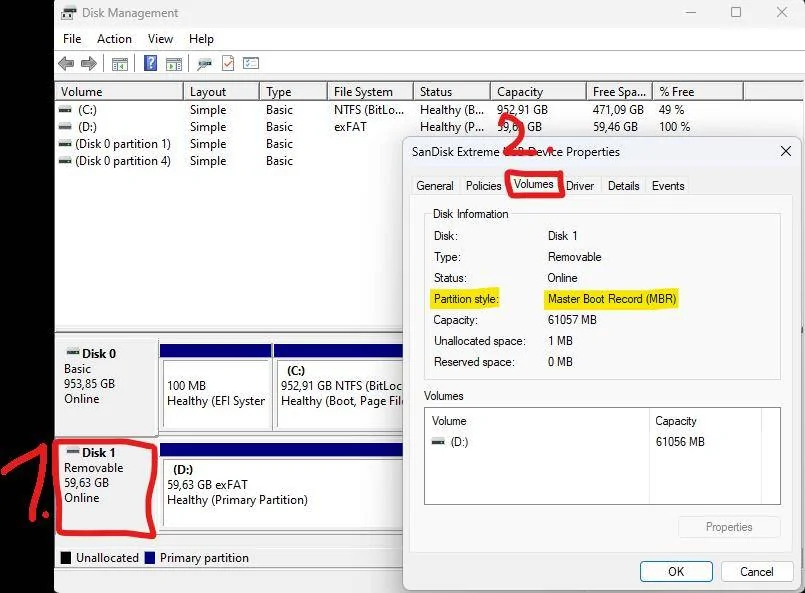Click the Forward arrow toolbar icon
The height and width of the screenshot is (593, 805).
(x=89, y=64)
